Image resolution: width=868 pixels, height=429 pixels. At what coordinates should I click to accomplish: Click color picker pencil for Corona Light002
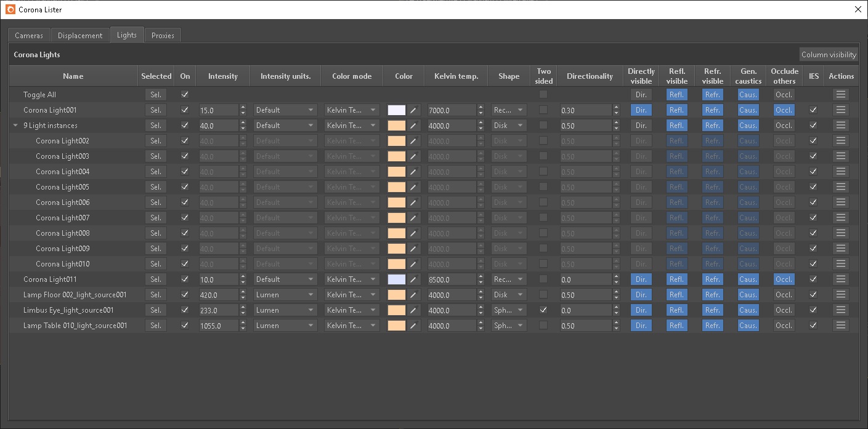413,141
